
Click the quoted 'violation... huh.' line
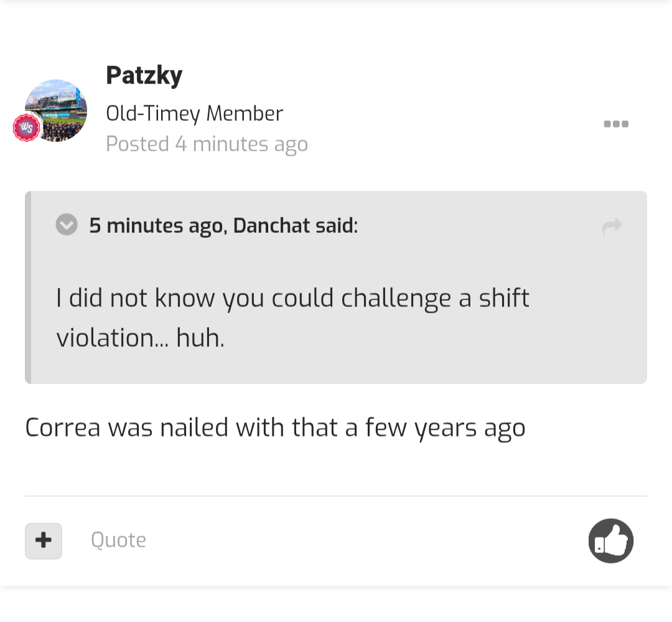click(140, 338)
